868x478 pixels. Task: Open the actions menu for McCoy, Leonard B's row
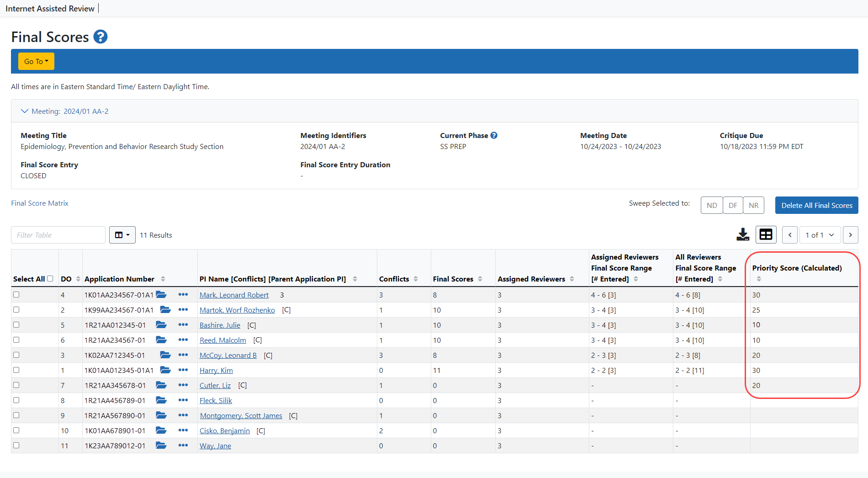(x=183, y=355)
